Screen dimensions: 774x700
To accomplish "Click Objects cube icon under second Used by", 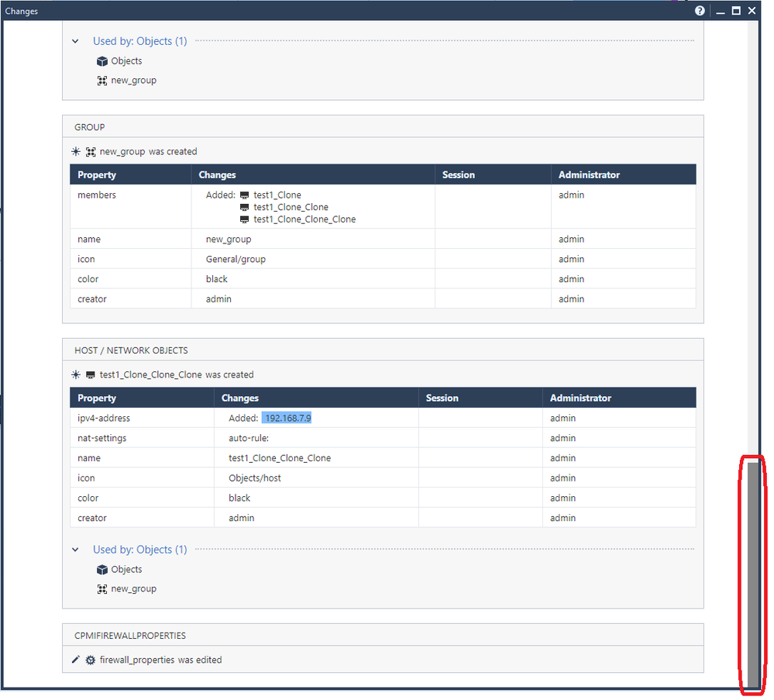I will click(x=102, y=570).
